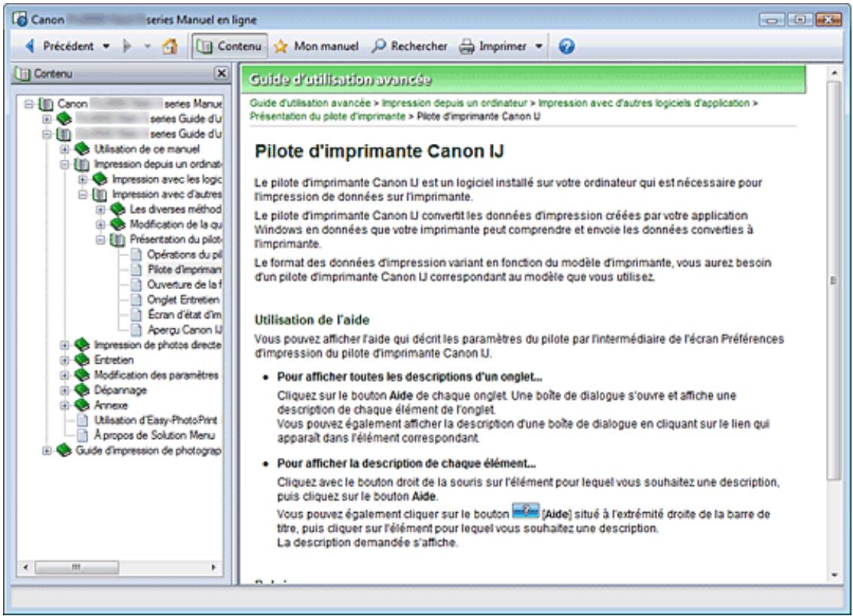Expand Utilisation de ce manuel node
The image size is (853, 616).
65,148
